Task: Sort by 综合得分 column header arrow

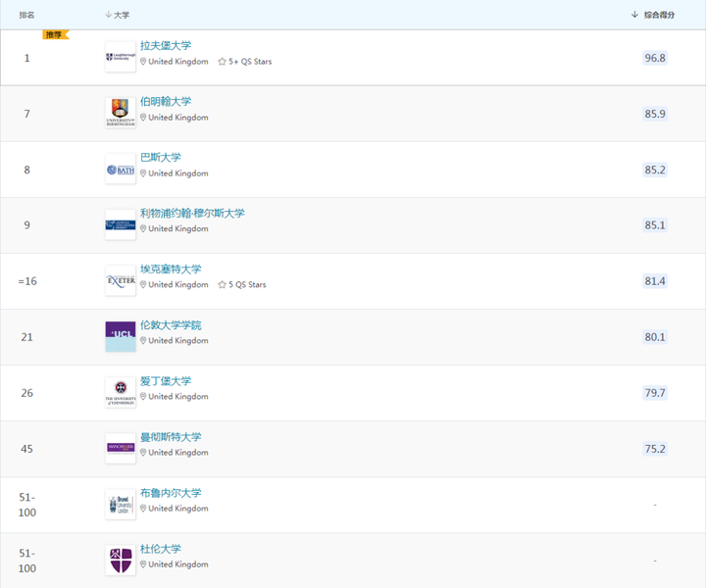Action: click(634, 15)
